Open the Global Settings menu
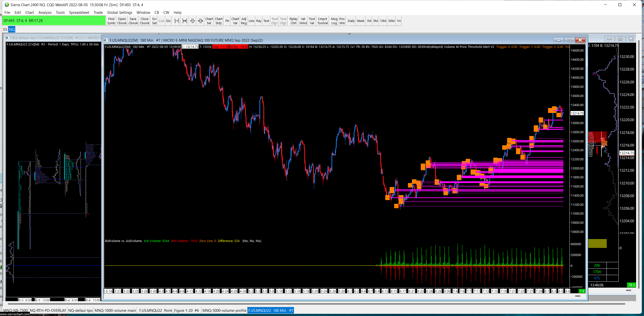644x316 pixels. pyautogui.click(x=119, y=13)
